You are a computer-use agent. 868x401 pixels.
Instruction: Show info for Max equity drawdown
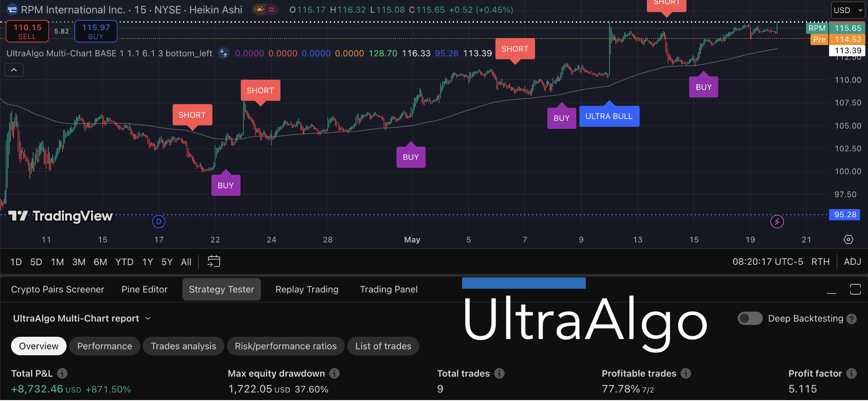(334, 373)
